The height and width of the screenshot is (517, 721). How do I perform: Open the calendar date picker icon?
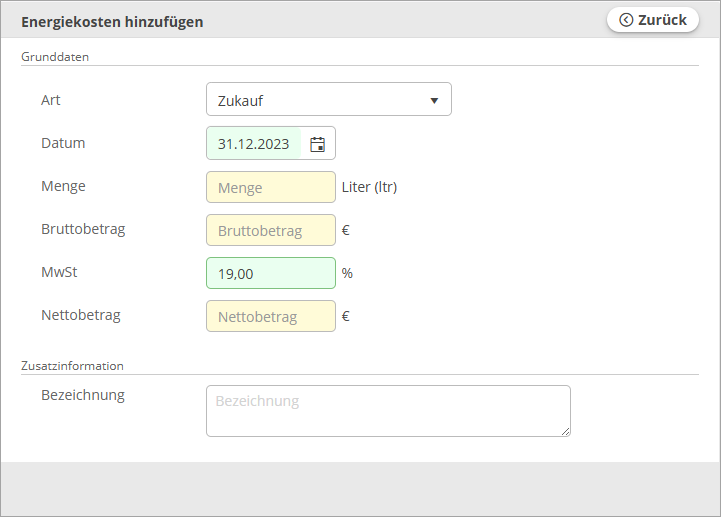[317, 144]
